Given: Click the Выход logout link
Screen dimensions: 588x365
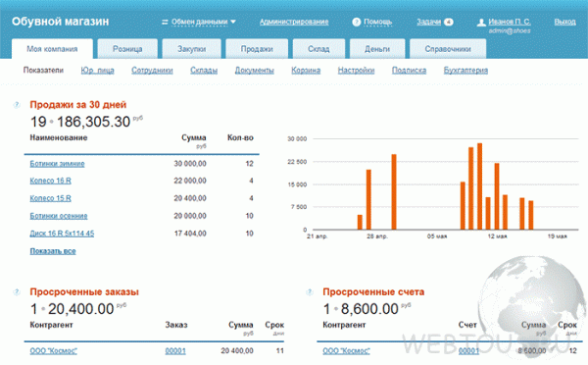Looking at the screenshot, I should (x=564, y=22).
